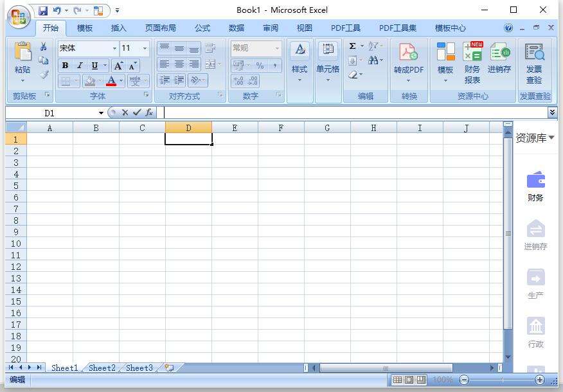Confirm the cell entry with the checkmark
Screen dimensions: 563x392
pos(137,112)
